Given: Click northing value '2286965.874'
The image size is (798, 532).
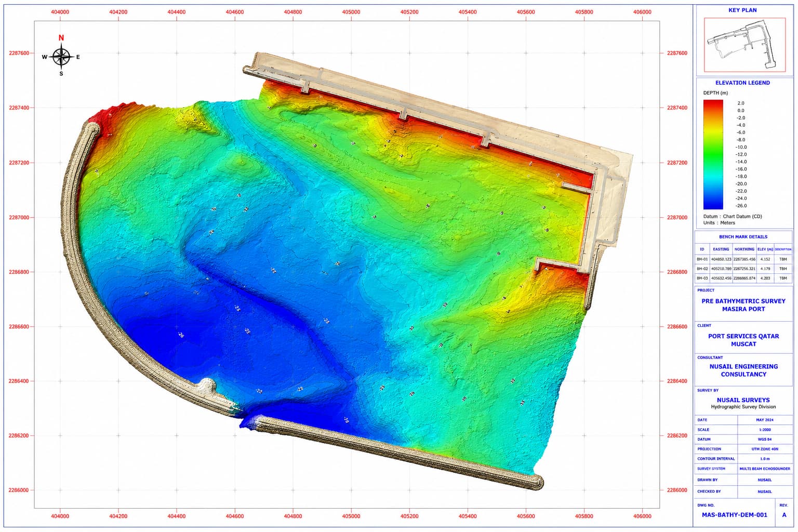Looking at the screenshot, I should tap(744, 278).
